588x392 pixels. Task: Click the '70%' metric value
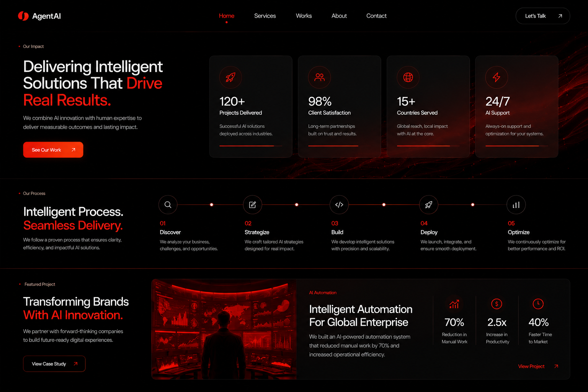pos(454,322)
